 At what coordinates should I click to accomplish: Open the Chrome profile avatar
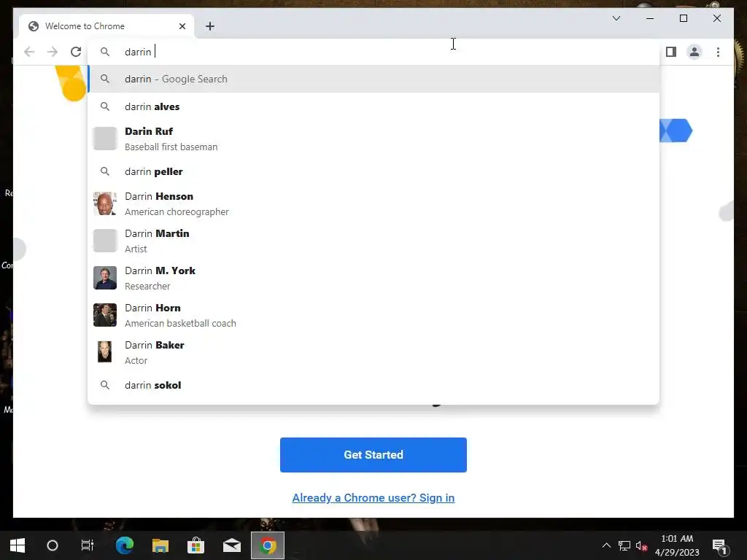coord(694,52)
